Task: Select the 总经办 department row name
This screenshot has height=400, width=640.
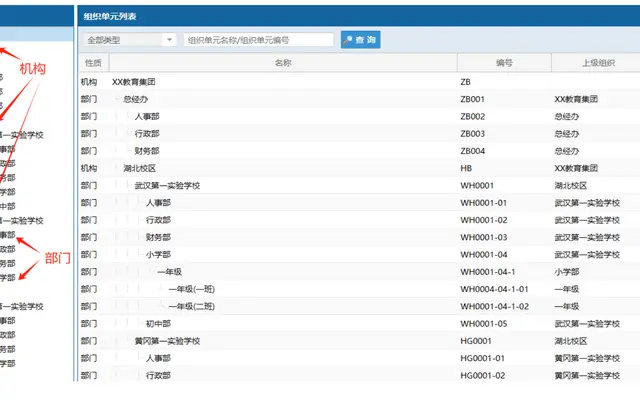Action: click(x=136, y=99)
